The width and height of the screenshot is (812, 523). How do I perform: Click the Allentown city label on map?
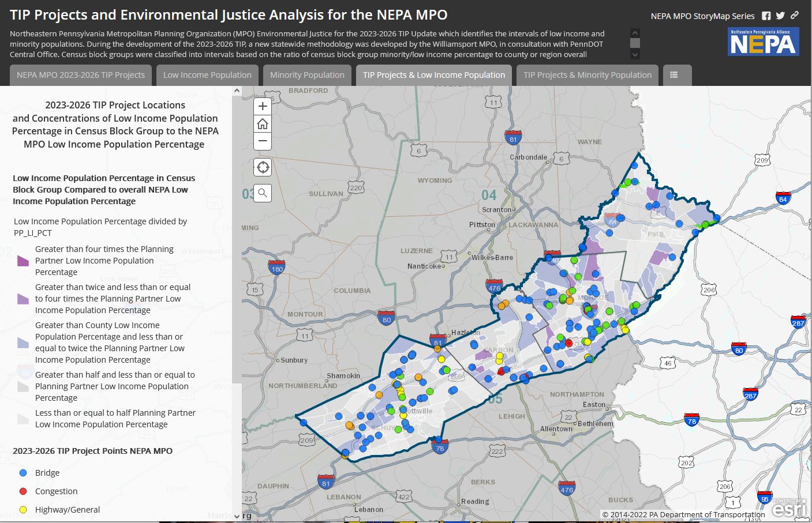[556, 429]
